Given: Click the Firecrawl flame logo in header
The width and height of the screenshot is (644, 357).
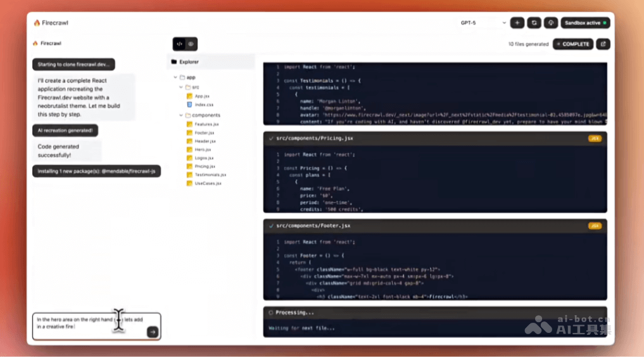Looking at the screenshot, I should tap(37, 23).
